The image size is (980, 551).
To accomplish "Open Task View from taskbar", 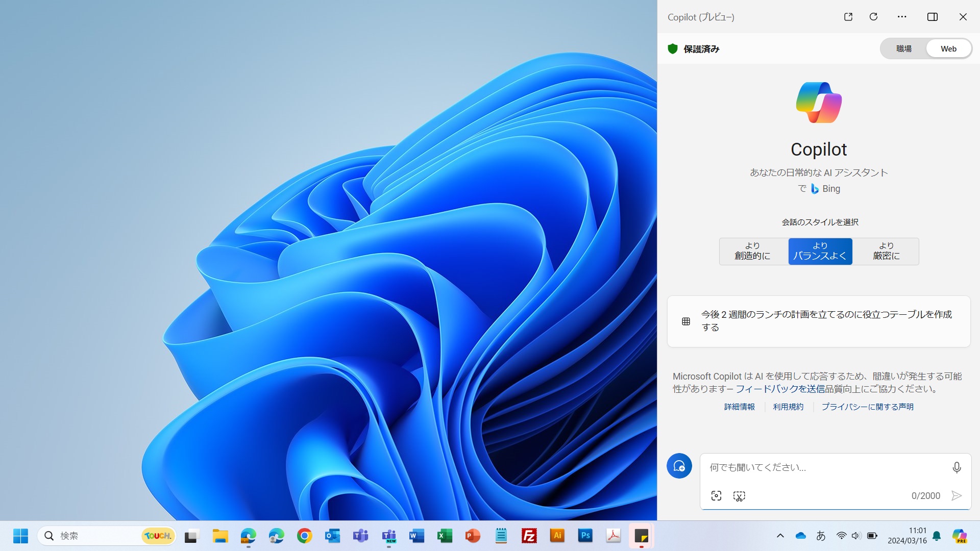I will tap(191, 536).
